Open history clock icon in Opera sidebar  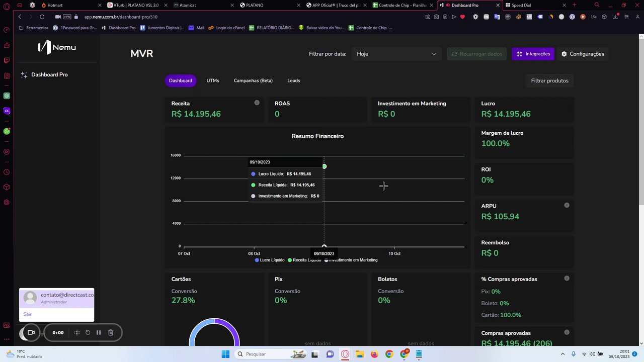click(x=7, y=172)
